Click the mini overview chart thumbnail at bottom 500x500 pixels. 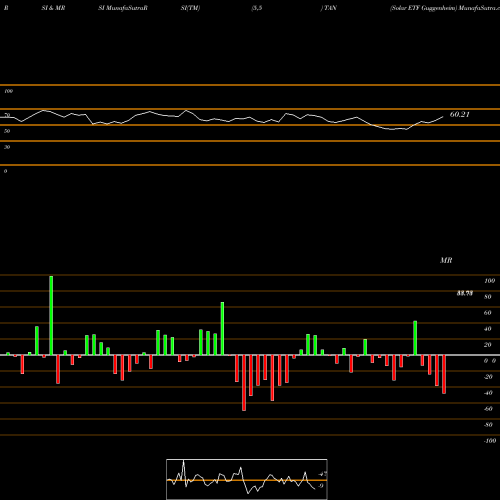pyautogui.click(x=247, y=479)
